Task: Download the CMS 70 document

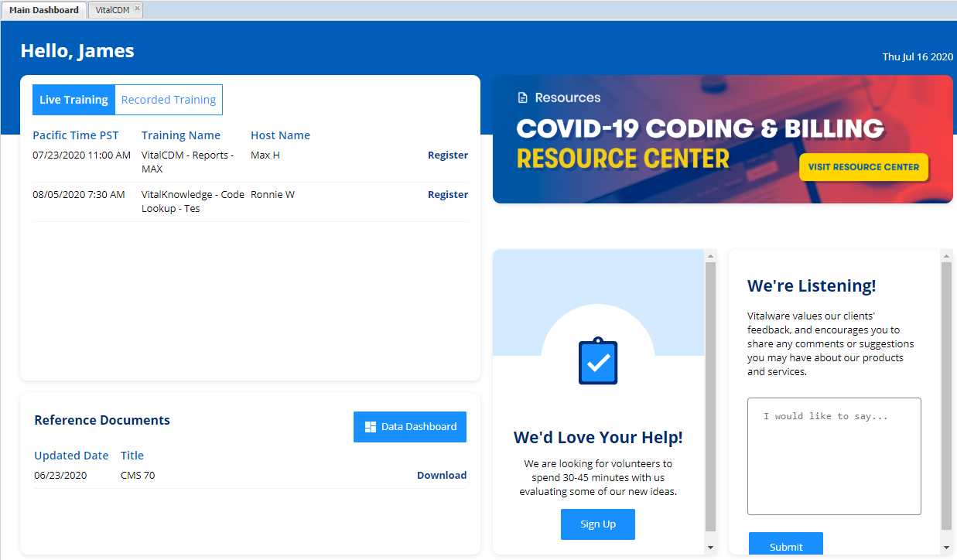Action: click(x=441, y=476)
